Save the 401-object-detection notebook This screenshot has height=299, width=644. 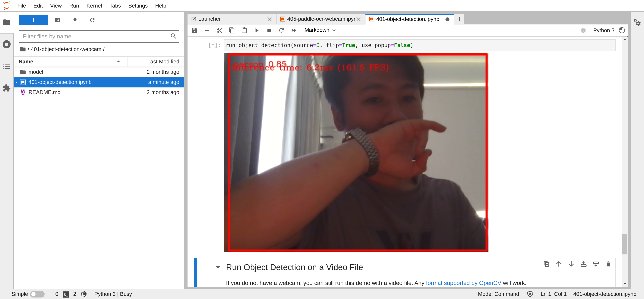194,30
